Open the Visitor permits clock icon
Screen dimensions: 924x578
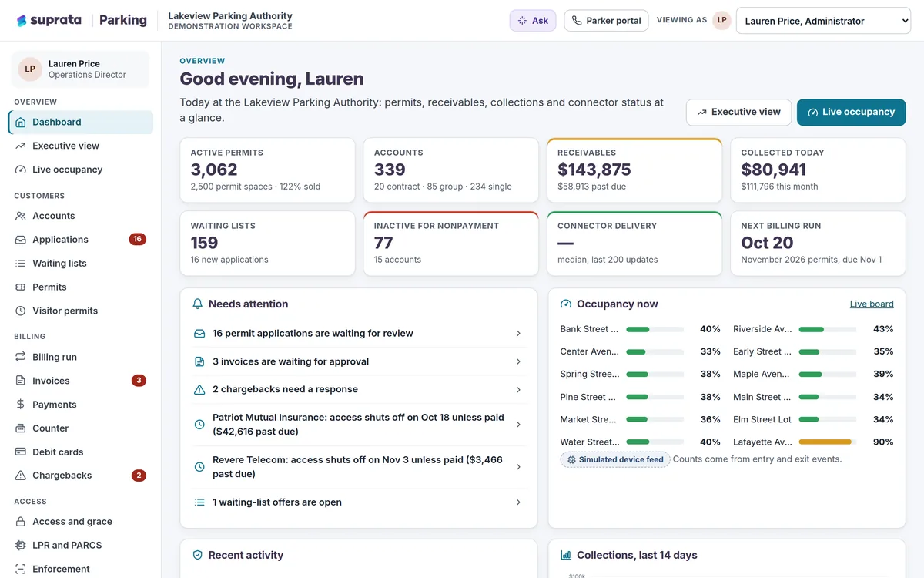[x=21, y=311]
